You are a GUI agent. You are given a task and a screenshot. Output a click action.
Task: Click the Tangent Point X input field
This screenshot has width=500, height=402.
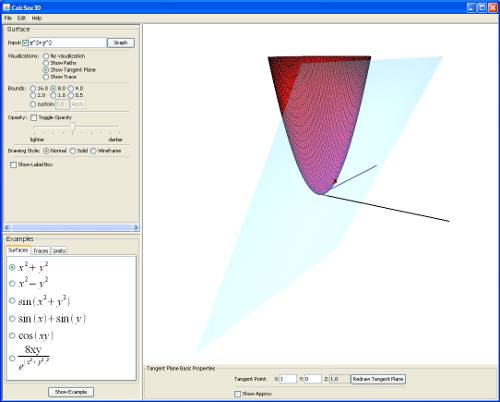288,379
